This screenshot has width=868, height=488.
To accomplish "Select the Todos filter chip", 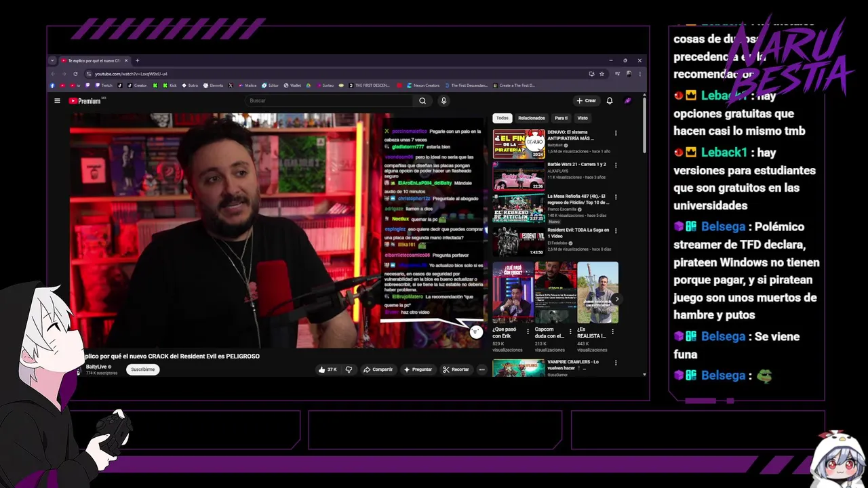I will pyautogui.click(x=502, y=118).
